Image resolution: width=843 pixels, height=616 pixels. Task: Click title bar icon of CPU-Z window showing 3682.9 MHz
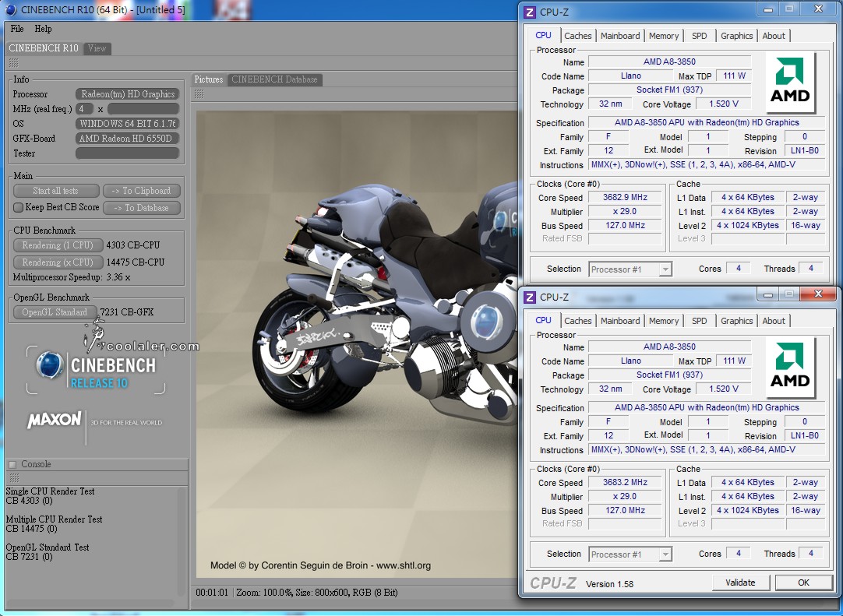pyautogui.click(x=530, y=12)
